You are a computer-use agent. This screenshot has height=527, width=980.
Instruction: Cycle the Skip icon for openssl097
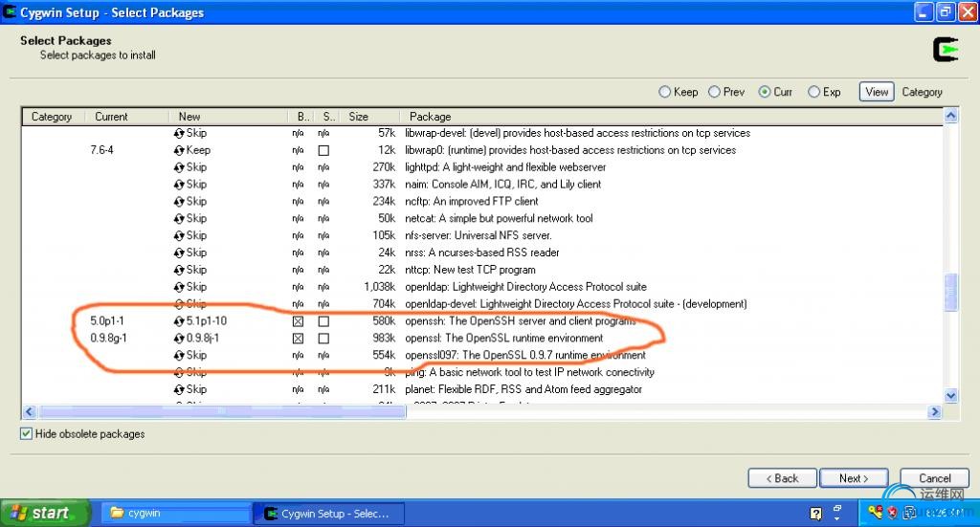click(x=179, y=355)
